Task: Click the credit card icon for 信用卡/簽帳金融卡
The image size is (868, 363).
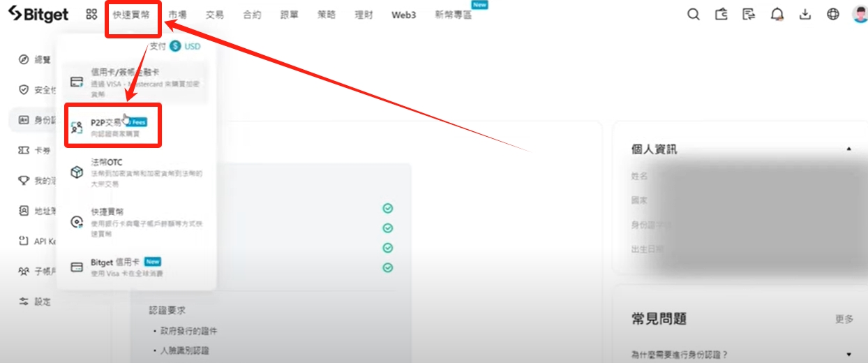Action: [x=77, y=82]
